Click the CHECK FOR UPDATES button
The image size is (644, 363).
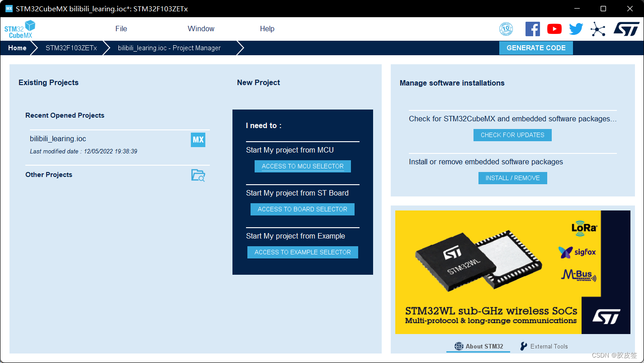(512, 135)
